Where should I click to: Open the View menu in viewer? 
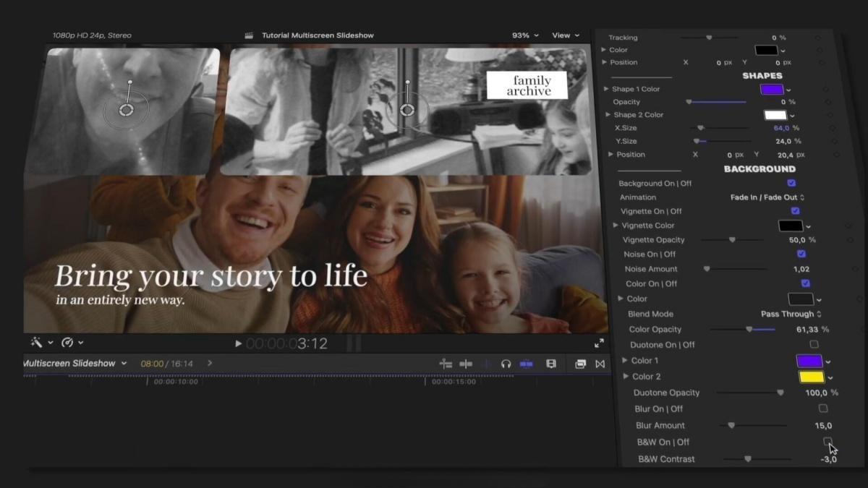click(x=565, y=35)
